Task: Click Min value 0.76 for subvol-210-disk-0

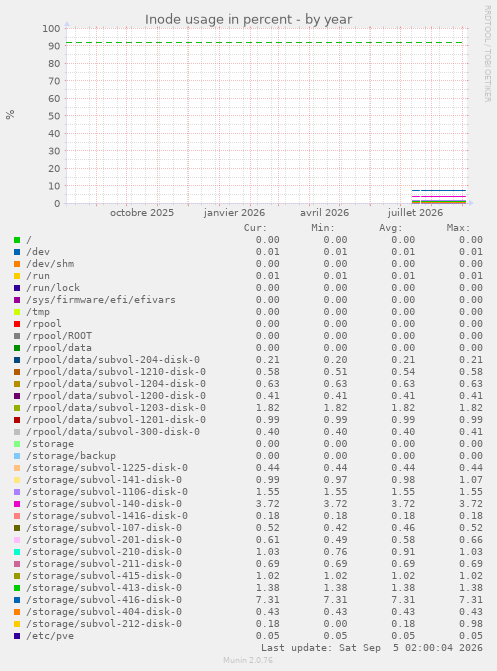Action: click(335, 552)
